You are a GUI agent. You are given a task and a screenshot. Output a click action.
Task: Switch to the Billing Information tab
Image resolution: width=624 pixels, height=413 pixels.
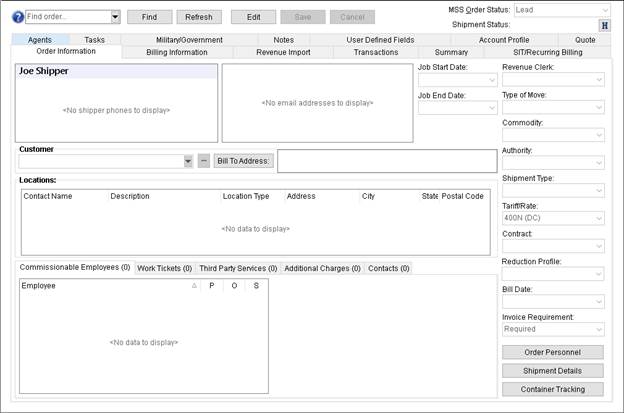(x=177, y=52)
